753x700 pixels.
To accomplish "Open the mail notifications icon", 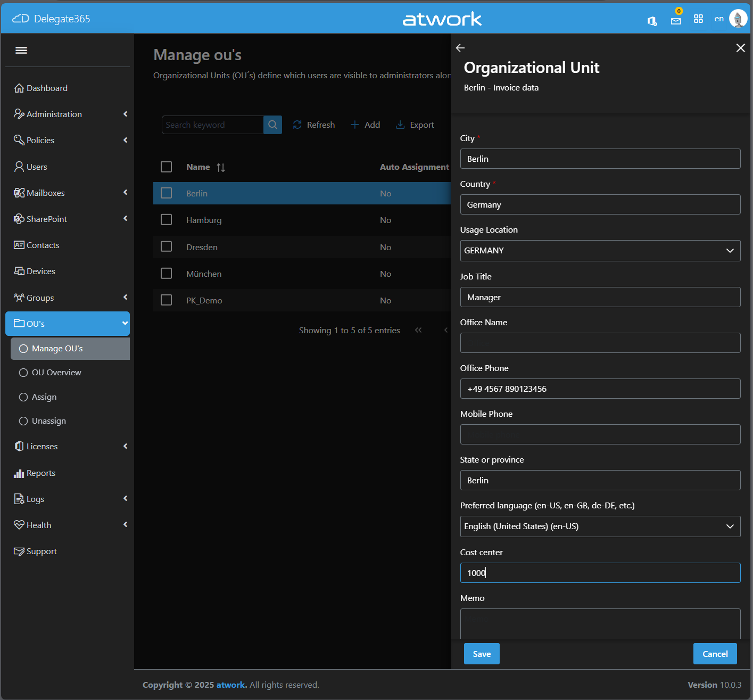I will (x=676, y=21).
